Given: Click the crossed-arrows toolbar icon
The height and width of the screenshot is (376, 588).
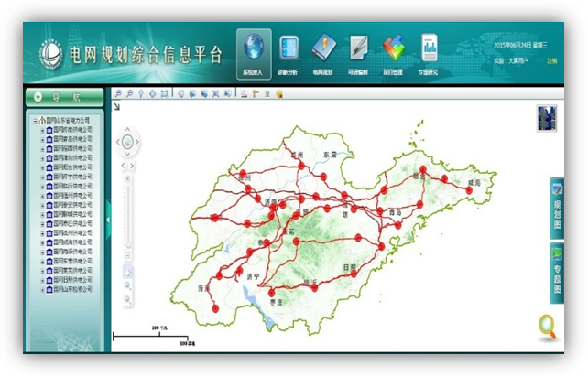Looking at the screenshot, I should coord(215,93).
